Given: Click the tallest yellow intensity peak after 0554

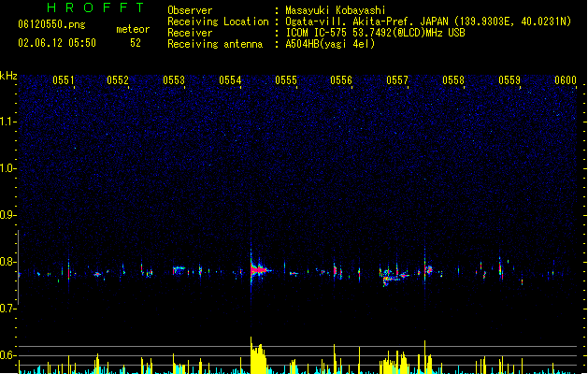Looking at the screenshot, I should (258, 355).
